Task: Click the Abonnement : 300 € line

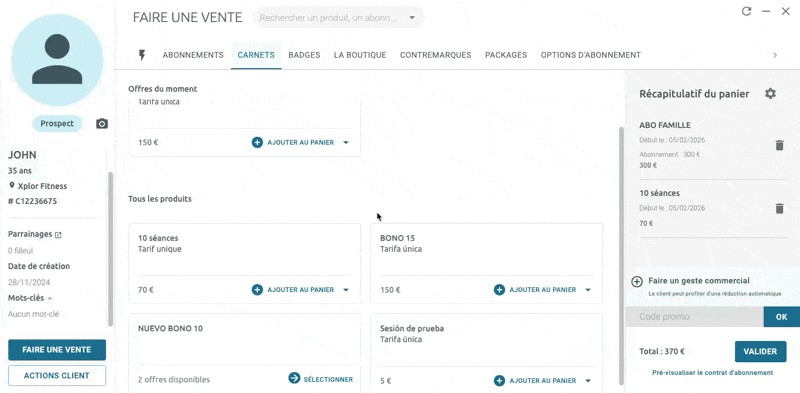Action: coord(669,155)
